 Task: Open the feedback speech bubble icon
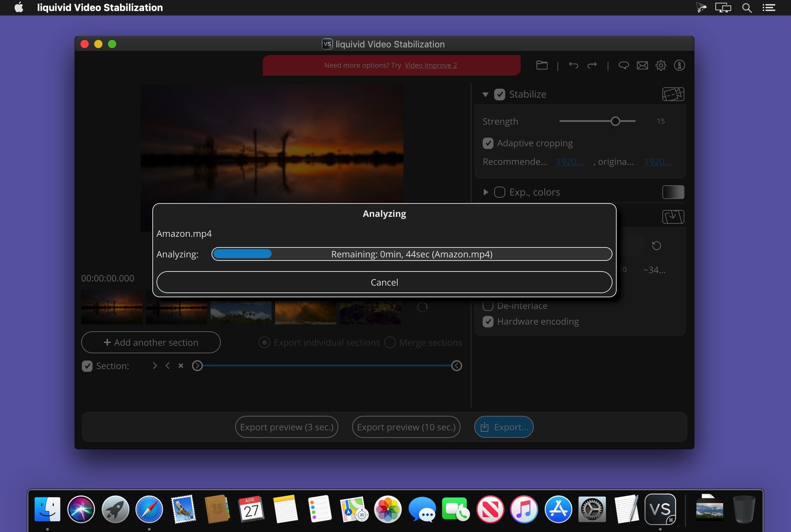click(624, 65)
